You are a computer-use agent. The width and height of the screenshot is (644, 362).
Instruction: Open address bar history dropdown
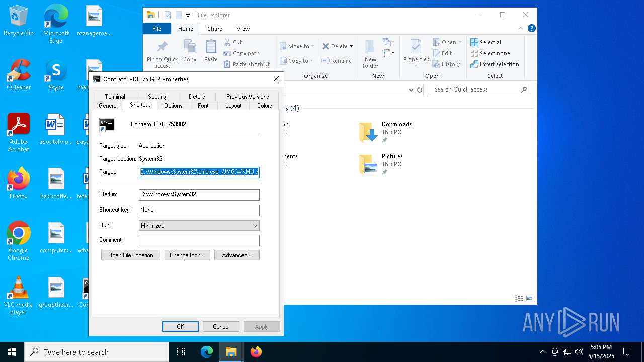click(411, 89)
